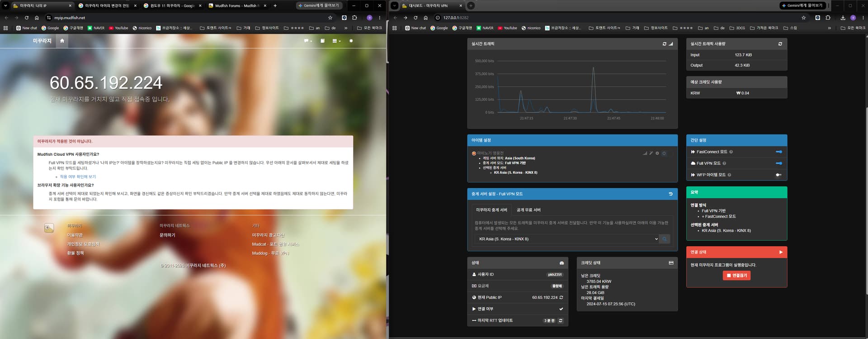
Task: Open the NAVER bookmark in the right browser
Action: 485,28
